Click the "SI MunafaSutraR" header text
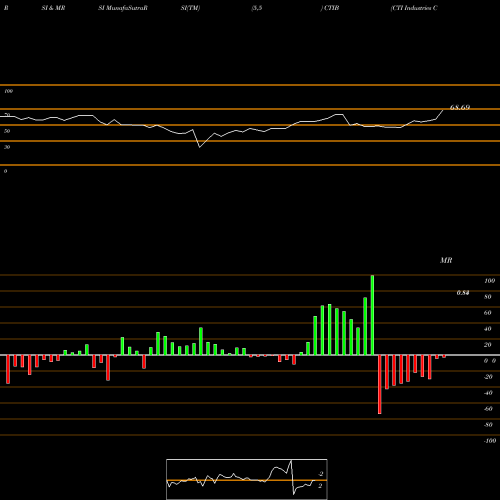 [x=123, y=8]
